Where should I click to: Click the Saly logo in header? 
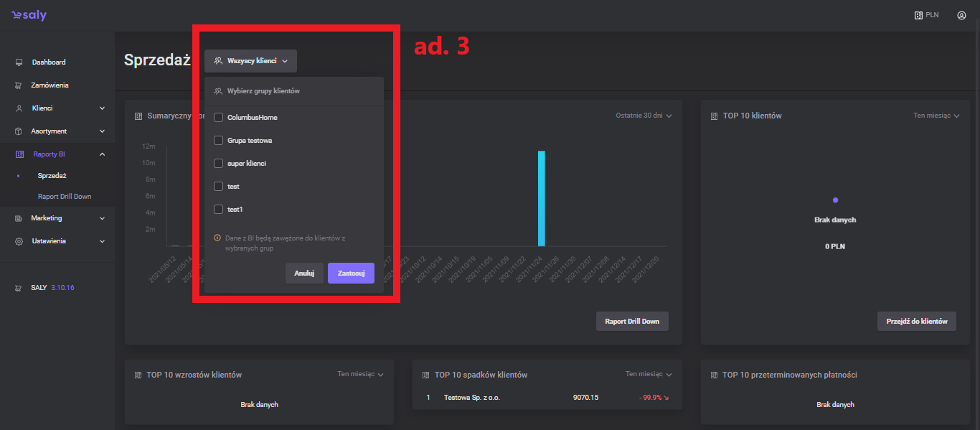(x=29, y=15)
